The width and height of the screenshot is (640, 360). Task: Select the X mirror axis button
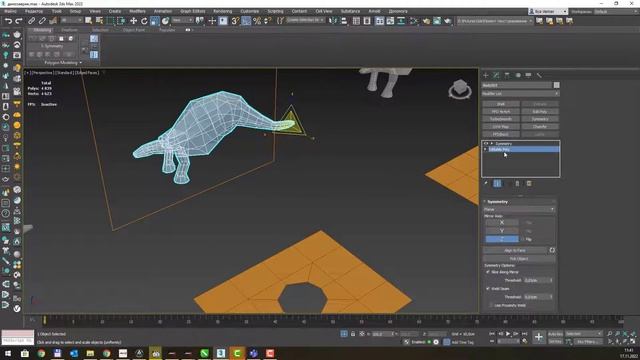click(502, 222)
